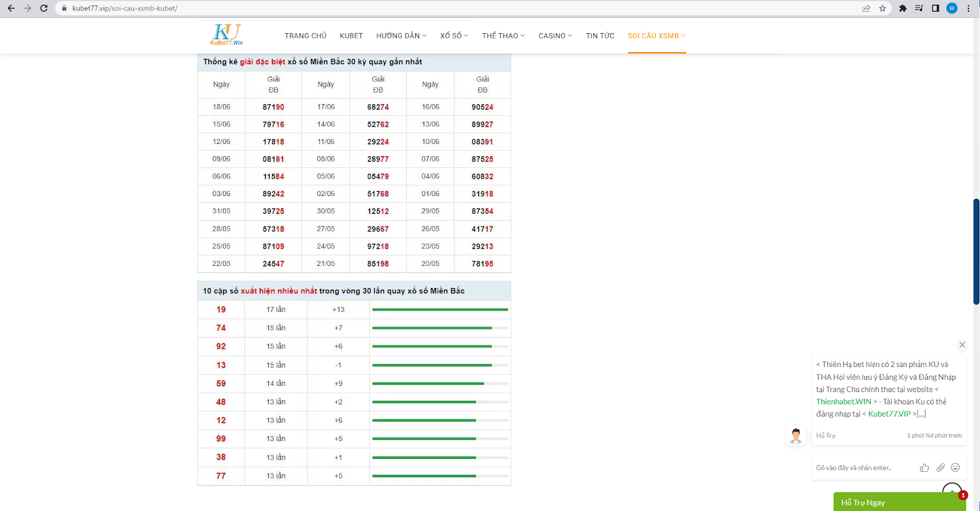Click the '+9' change value
Screen dimensions: 980x511
pos(339,384)
